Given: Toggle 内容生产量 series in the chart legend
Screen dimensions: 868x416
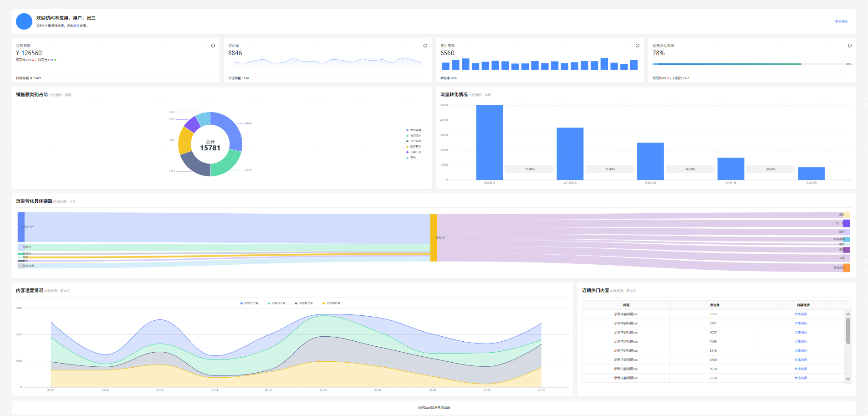Looking at the screenshot, I should click(x=249, y=303).
